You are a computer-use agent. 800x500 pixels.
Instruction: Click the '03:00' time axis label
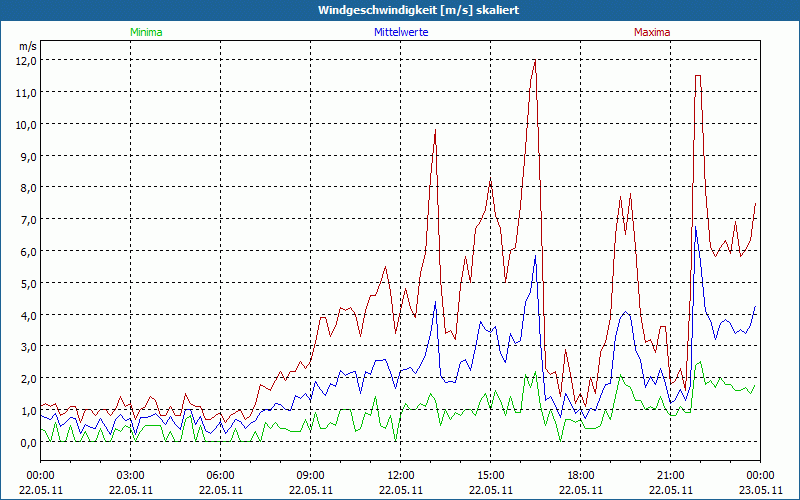click(x=131, y=476)
